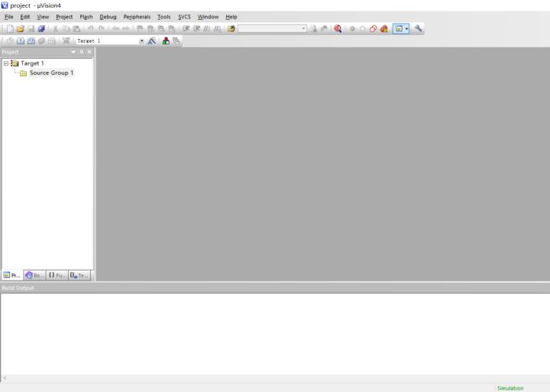This screenshot has height=392, width=550.
Task: Collapse the Target 1 tree node
Action: coord(6,63)
